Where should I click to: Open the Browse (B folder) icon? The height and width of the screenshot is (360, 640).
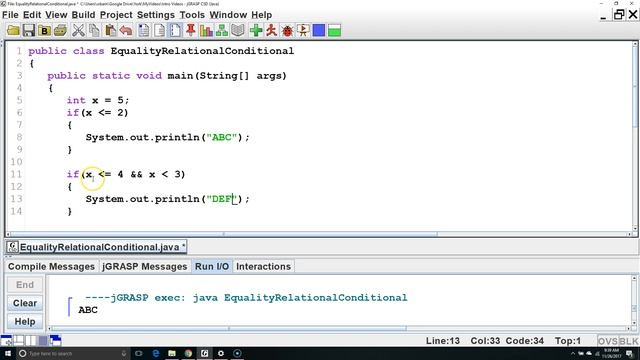coord(44,31)
